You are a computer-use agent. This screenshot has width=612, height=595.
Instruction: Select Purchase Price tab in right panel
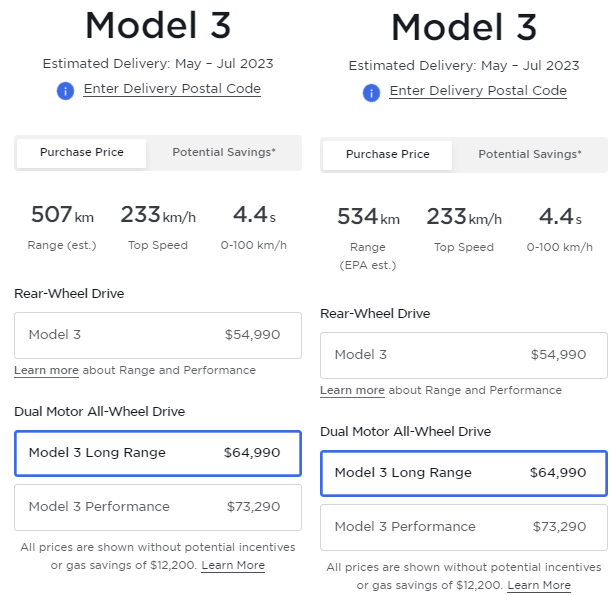pyautogui.click(x=388, y=155)
